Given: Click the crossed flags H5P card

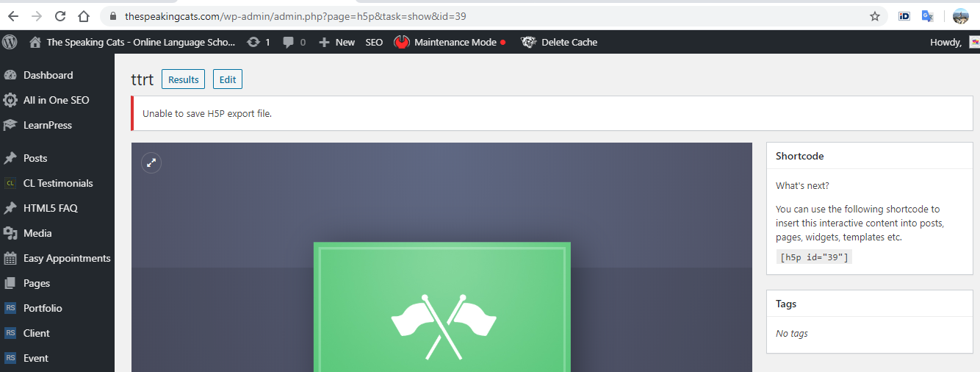Looking at the screenshot, I should tap(442, 307).
